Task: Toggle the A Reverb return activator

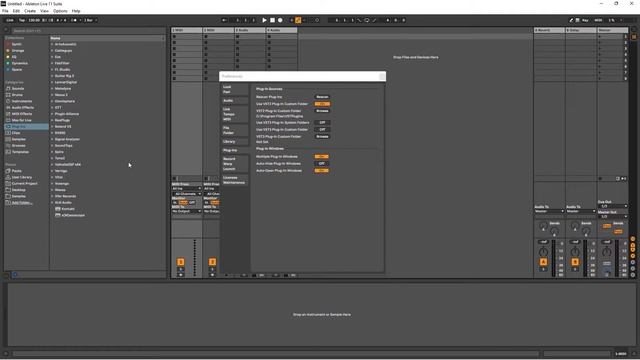Action: click(543, 262)
